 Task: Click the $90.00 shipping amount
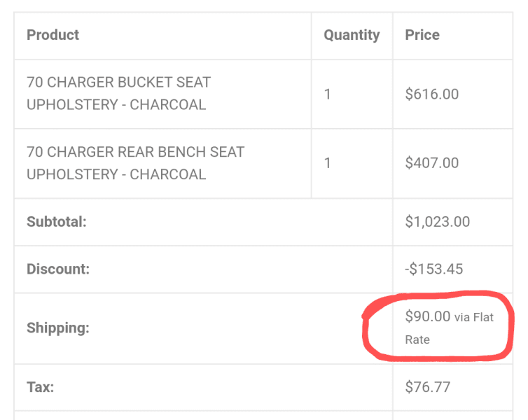(427, 316)
